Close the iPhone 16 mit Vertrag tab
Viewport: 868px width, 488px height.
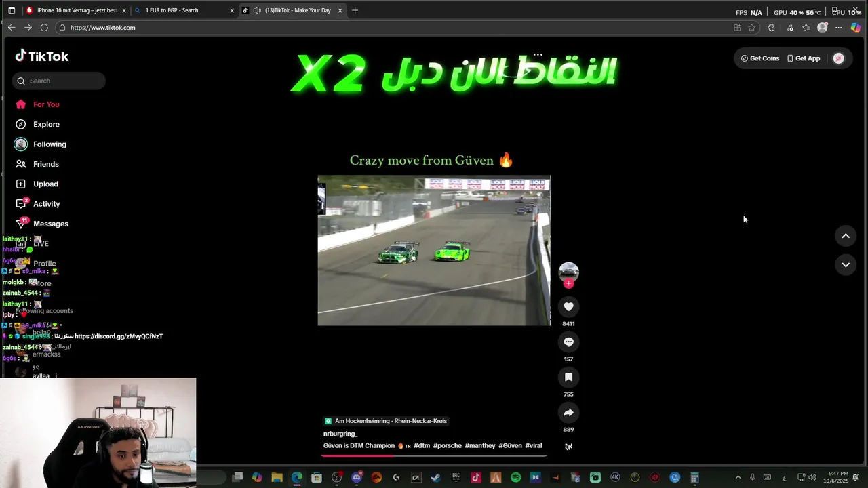(x=124, y=10)
